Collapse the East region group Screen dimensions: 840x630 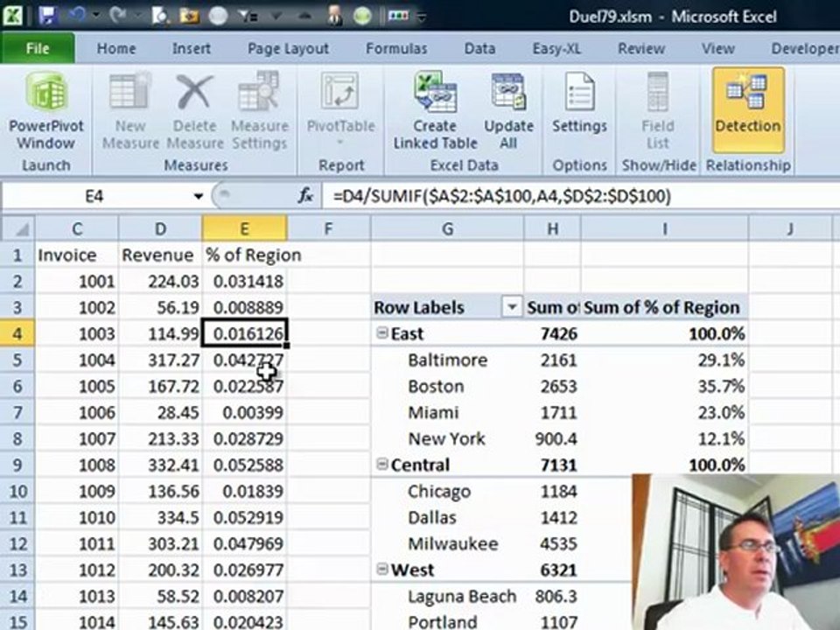click(x=382, y=333)
